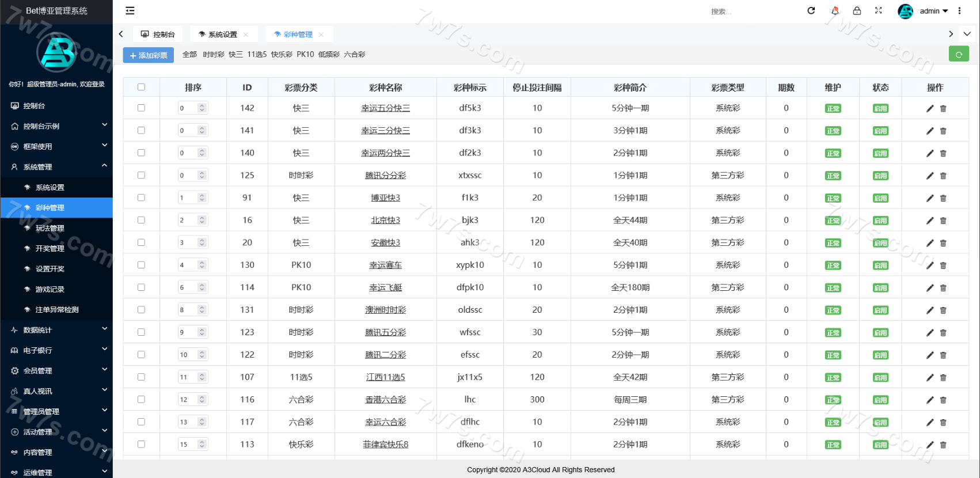Click the 添加彩票 button

[x=148, y=55]
